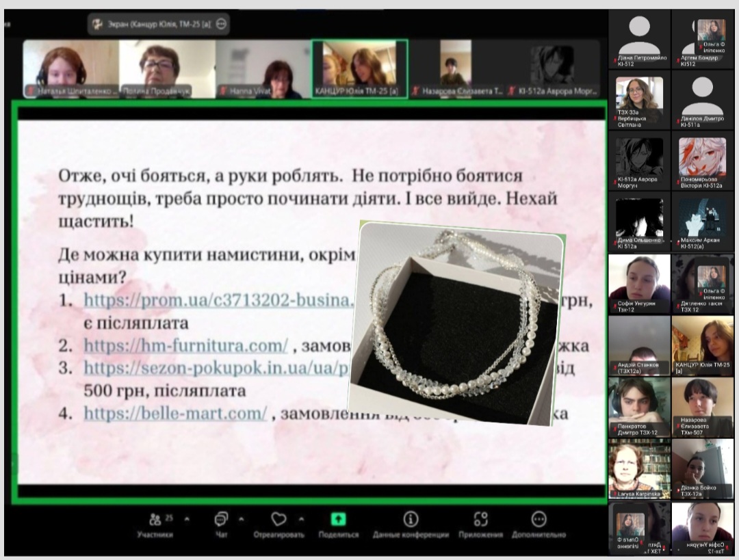The height and width of the screenshot is (560, 739).
Task: Open the Чат chat panel
Action: [221, 525]
